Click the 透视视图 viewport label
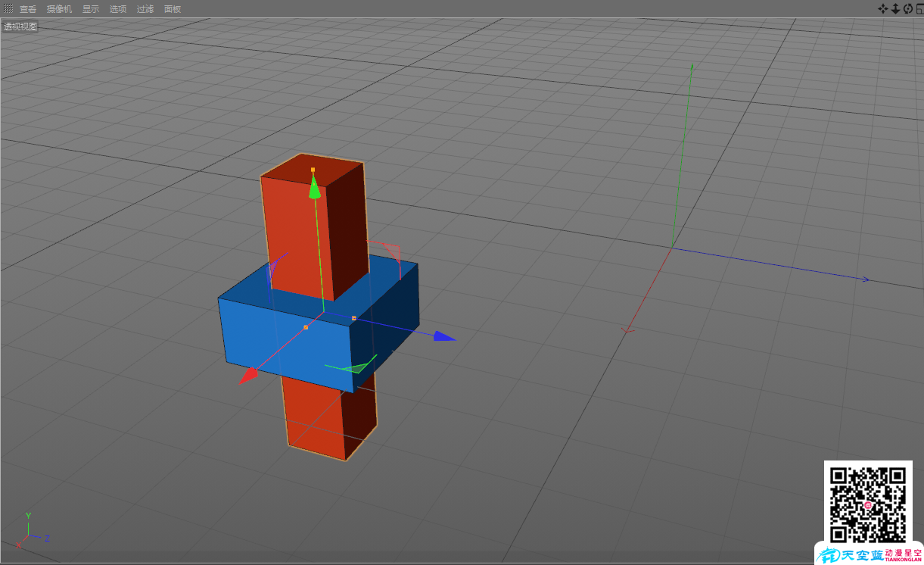 pyautogui.click(x=20, y=27)
